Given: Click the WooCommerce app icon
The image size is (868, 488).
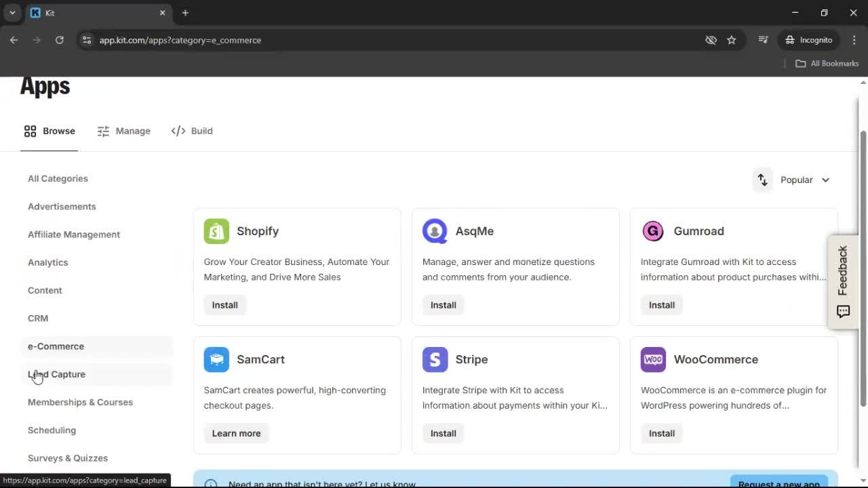Looking at the screenshot, I should (x=652, y=359).
